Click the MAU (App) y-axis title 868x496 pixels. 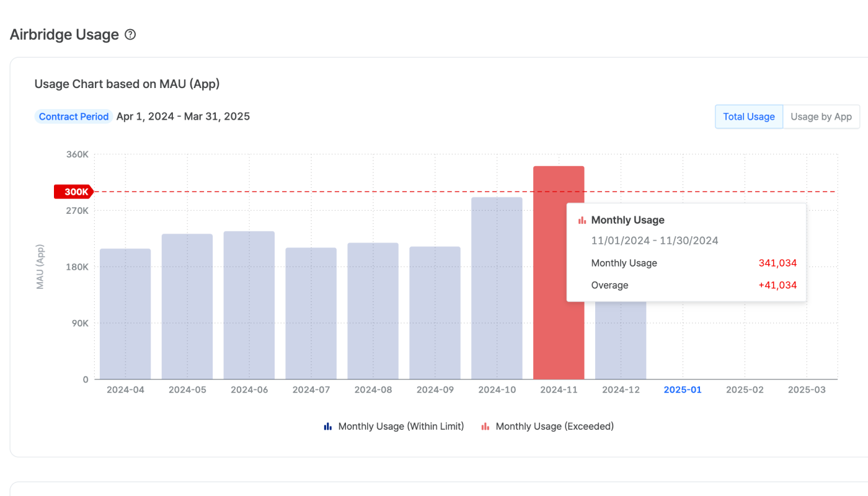click(x=40, y=267)
